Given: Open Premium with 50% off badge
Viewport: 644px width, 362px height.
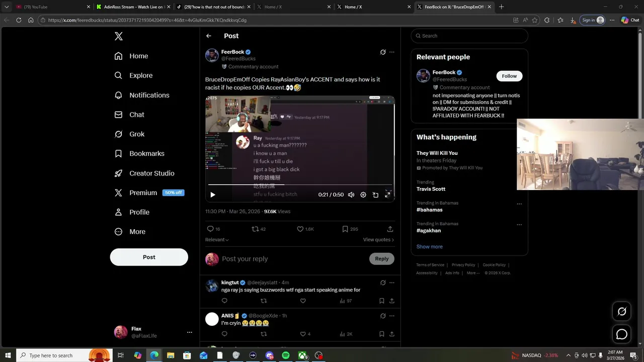Looking at the screenshot, I should [x=149, y=193].
